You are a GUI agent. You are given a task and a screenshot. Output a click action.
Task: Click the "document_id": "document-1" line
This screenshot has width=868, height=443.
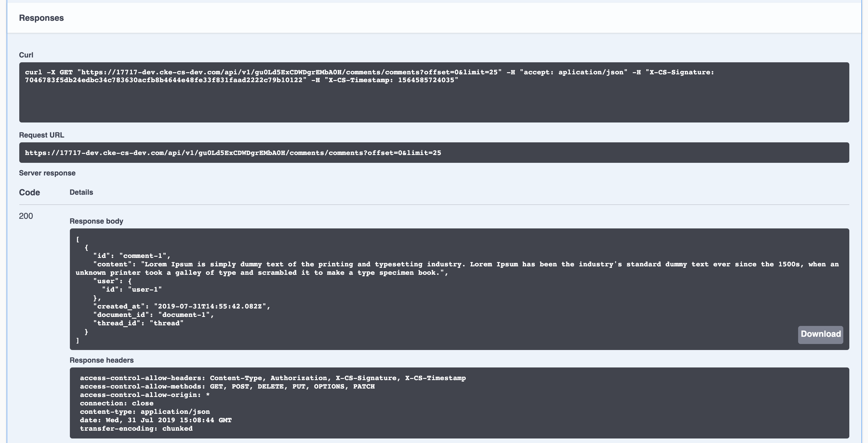(154, 315)
